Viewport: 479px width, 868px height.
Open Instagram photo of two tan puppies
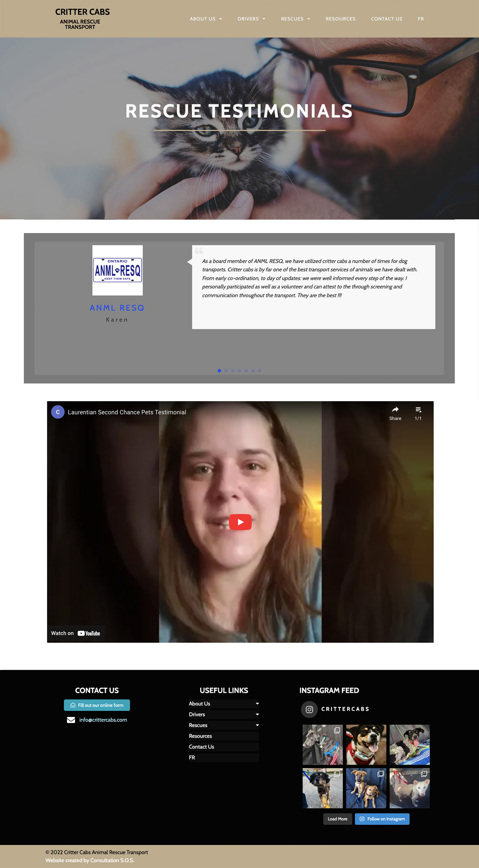click(366, 788)
